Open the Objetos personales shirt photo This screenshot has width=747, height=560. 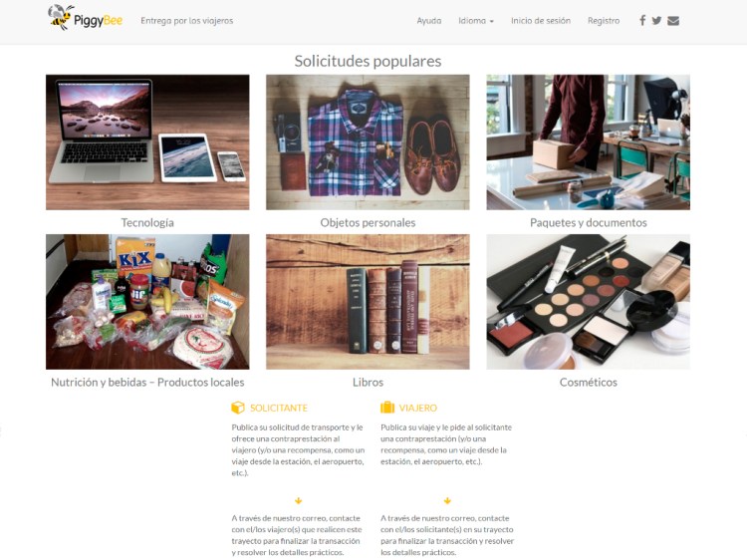[368, 142]
